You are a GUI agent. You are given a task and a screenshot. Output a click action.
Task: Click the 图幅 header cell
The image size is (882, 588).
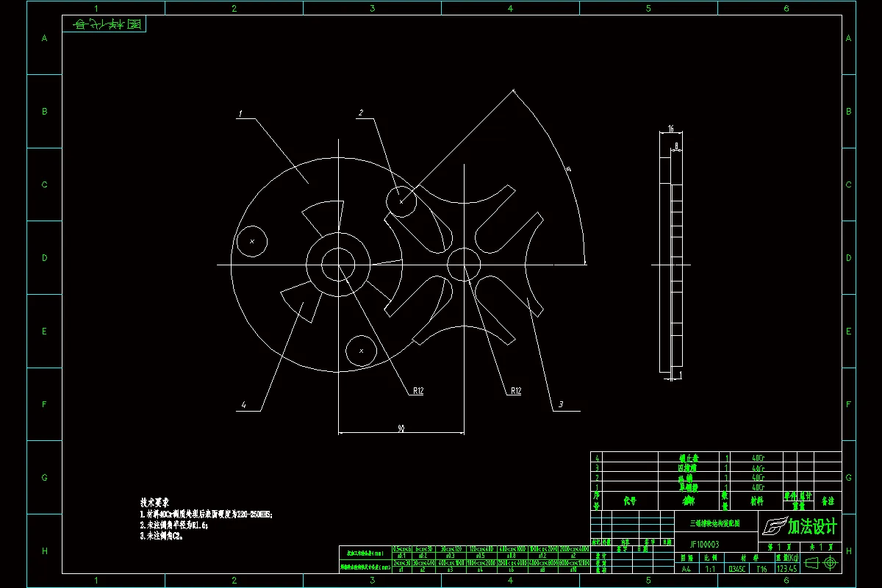coord(686,557)
